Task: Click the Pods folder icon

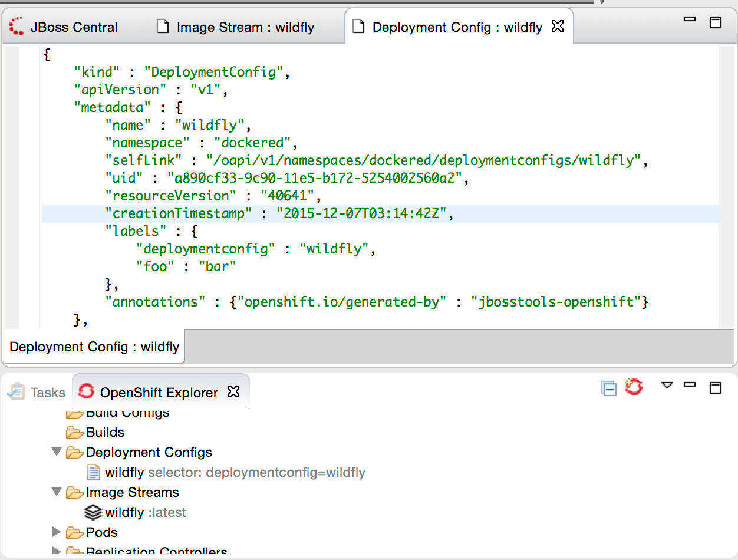Action: point(74,533)
